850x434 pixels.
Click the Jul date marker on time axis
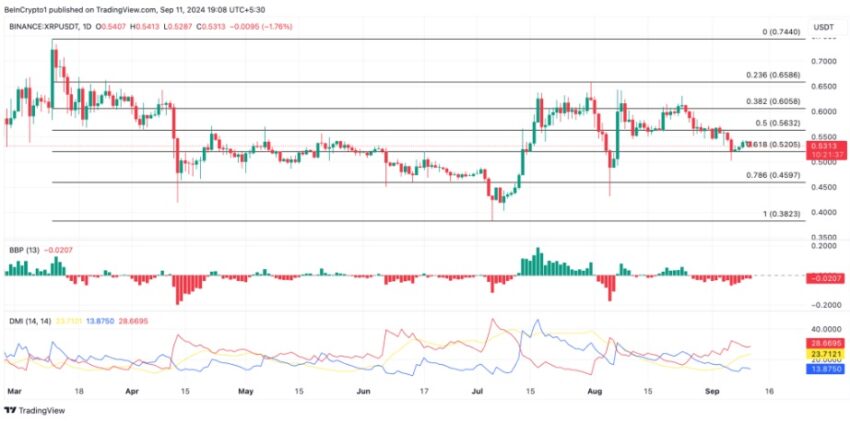[478, 391]
